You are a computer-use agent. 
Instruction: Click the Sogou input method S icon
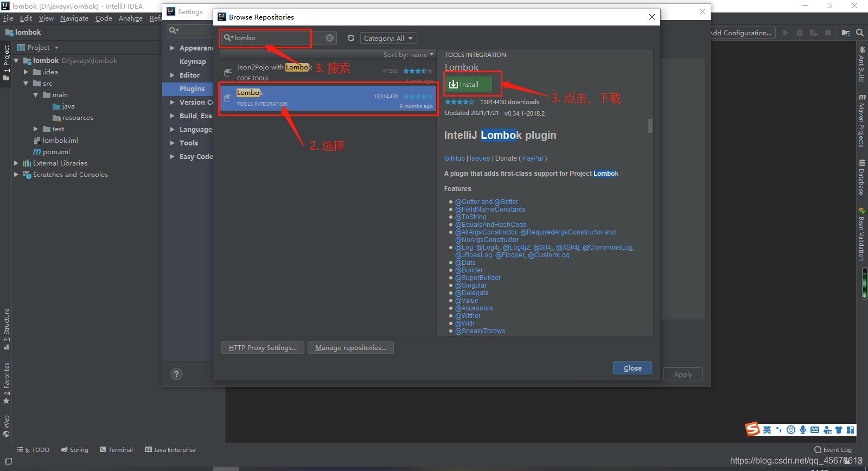[752, 429]
